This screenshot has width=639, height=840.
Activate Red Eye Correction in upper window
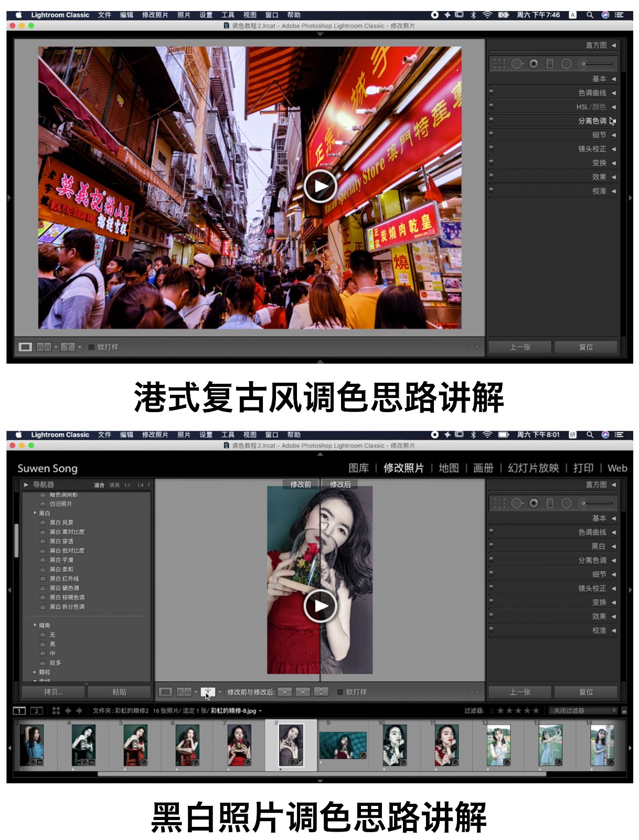pyautogui.click(x=534, y=64)
